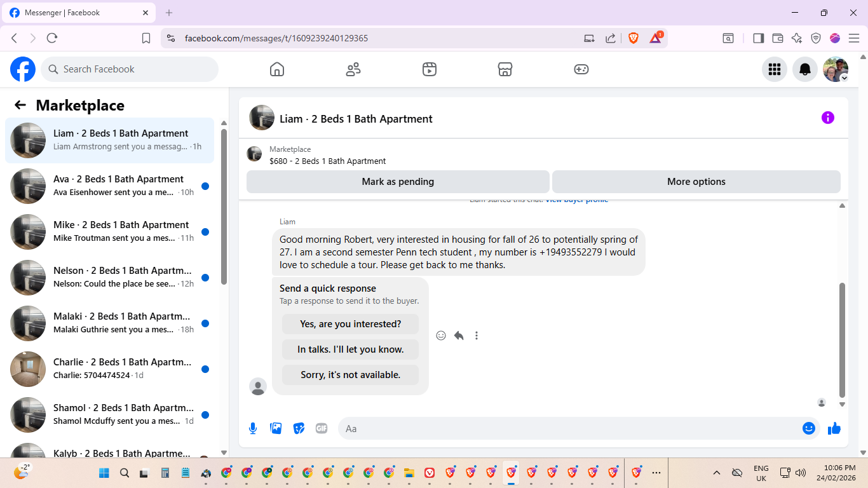Select Ava Eisenhower conversation
Image resolution: width=868 pixels, height=488 pixels.
click(109, 186)
